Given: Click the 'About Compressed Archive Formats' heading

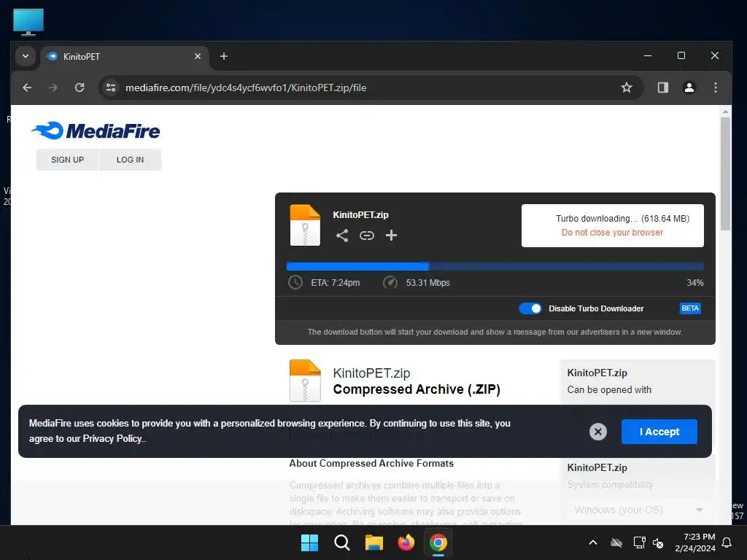Looking at the screenshot, I should [x=371, y=463].
